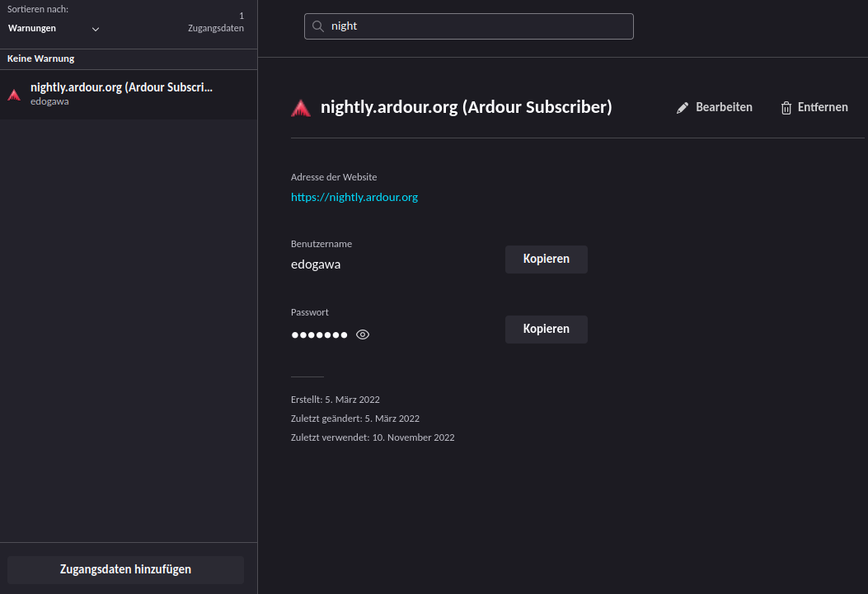Click the nightly.ardour.org (Ardour Subscriber) heading
Screen dimensions: 868x594
pos(466,107)
